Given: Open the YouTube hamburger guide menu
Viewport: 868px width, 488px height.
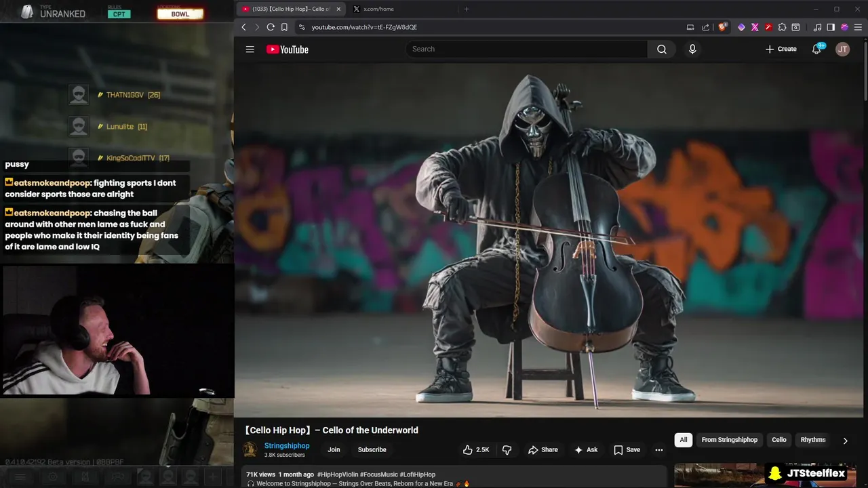Looking at the screenshot, I should [250, 49].
